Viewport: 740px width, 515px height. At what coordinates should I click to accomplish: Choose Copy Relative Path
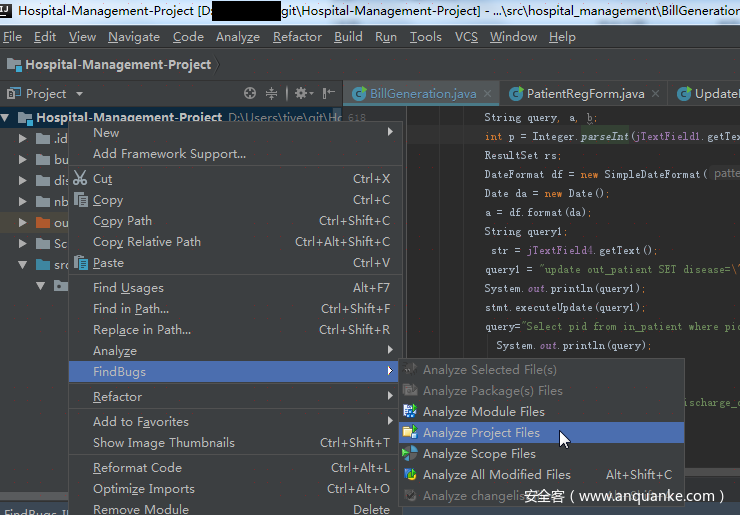[235, 242]
